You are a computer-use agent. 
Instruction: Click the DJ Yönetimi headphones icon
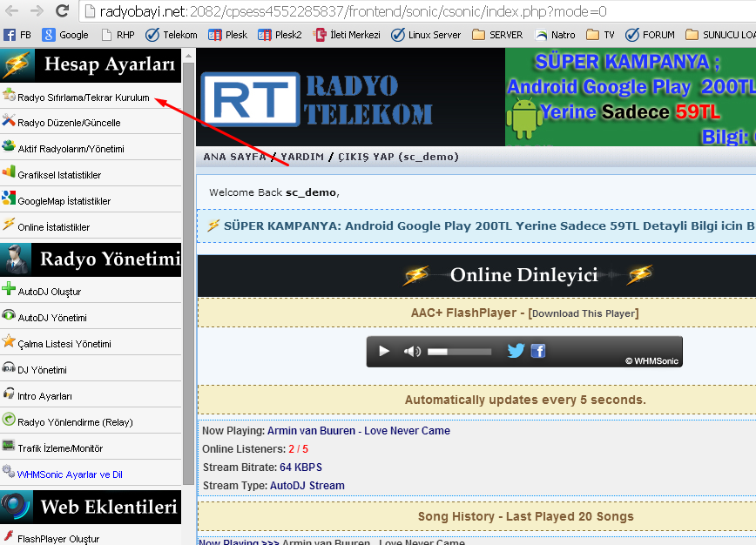pyautogui.click(x=9, y=367)
